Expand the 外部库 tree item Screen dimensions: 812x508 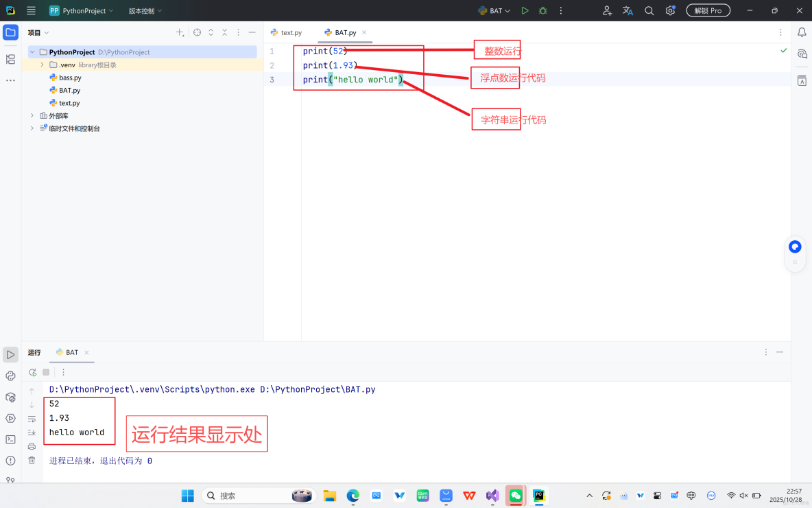32,115
